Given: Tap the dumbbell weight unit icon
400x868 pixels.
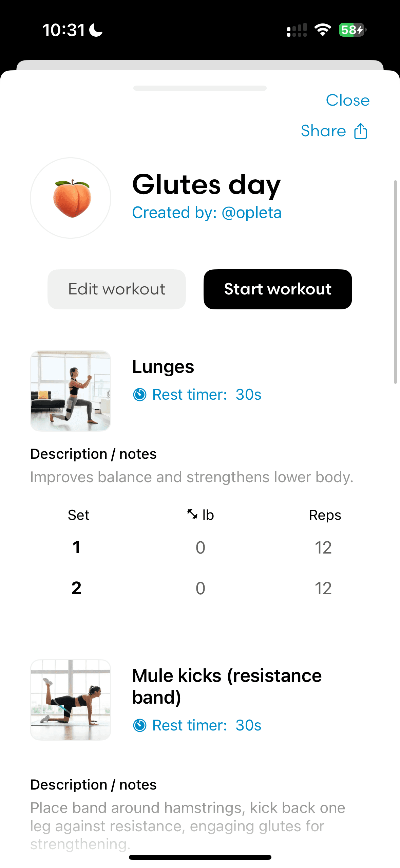Looking at the screenshot, I should pos(192,514).
